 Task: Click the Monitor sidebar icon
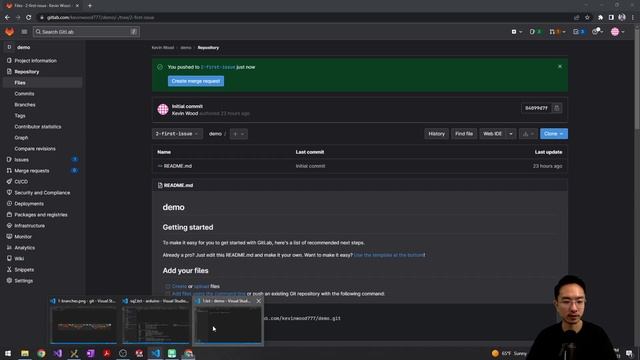(9, 237)
